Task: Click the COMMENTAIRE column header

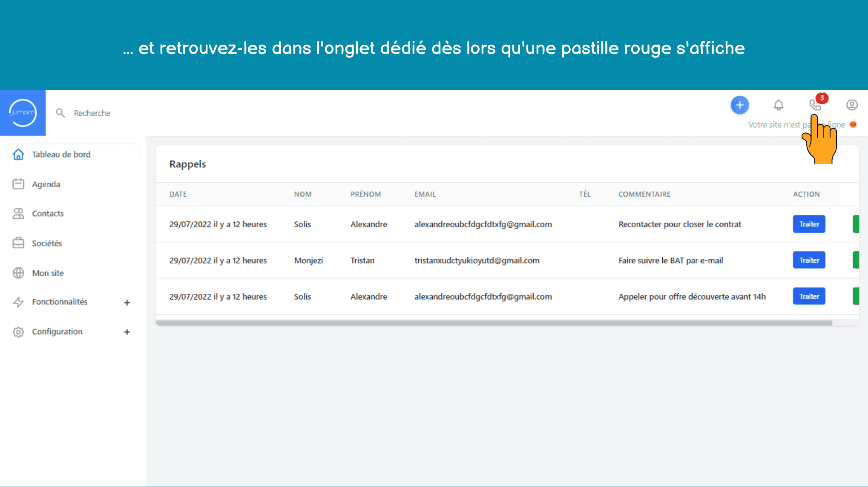Action: click(x=644, y=194)
